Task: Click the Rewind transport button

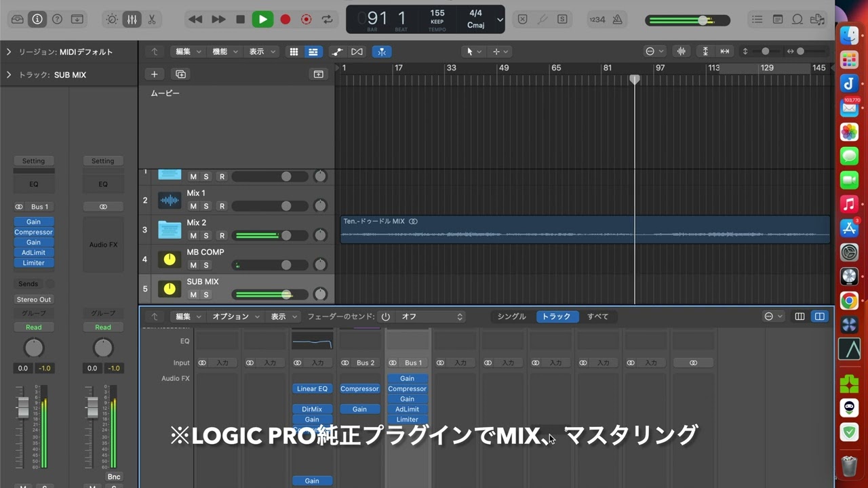Action: tap(195, 20)
